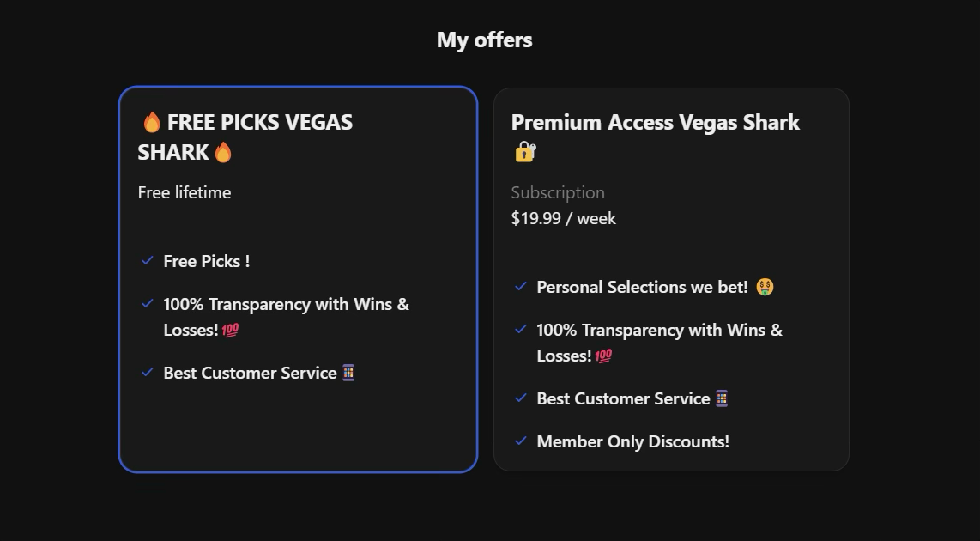Click the fire emoji next to FREE PICKS
Screen dimensions: 980x541
point(152,121)
